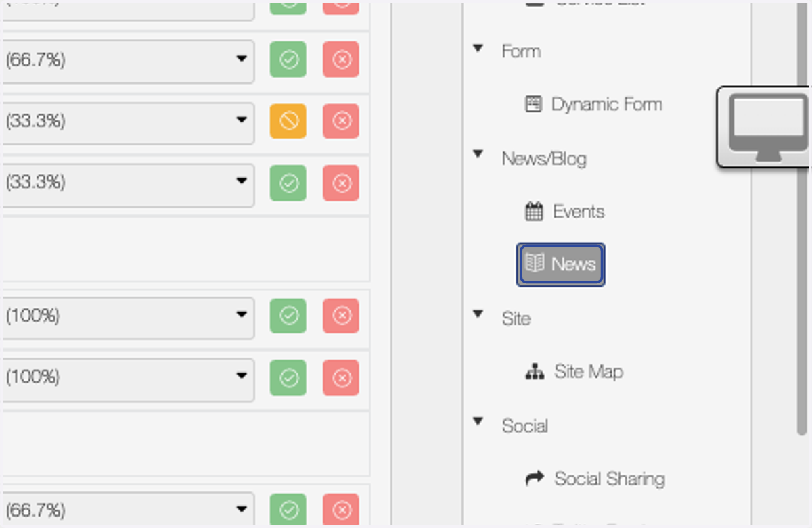Click red X in (33.3%) row below orange-button row

[x=341, y=183]
